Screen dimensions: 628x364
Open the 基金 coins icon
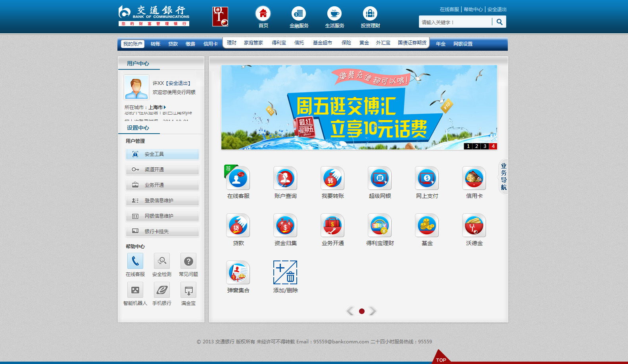tap(427, 225)
